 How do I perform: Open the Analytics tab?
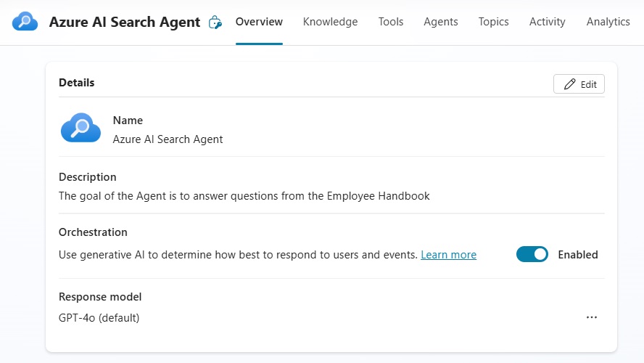click(608, 22)
